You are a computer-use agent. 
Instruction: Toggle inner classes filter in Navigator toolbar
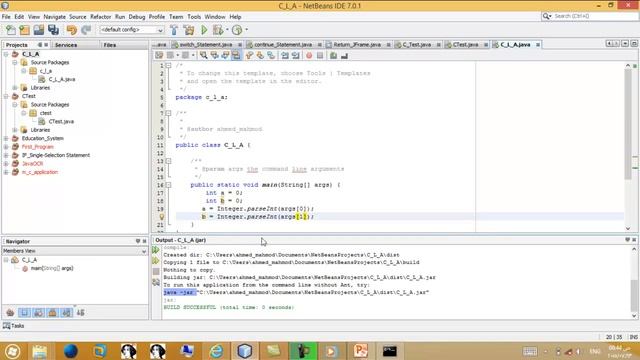click(x=67, y=313)
